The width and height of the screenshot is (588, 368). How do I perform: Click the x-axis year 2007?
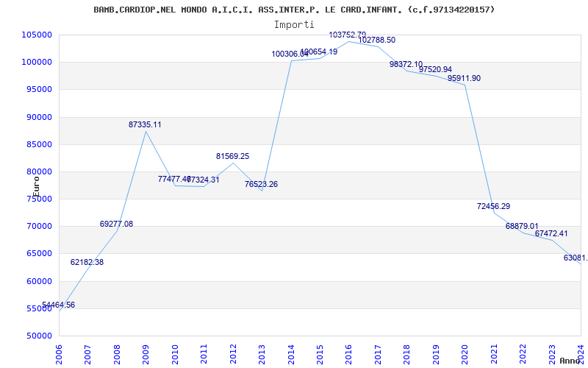coord(87,354)
